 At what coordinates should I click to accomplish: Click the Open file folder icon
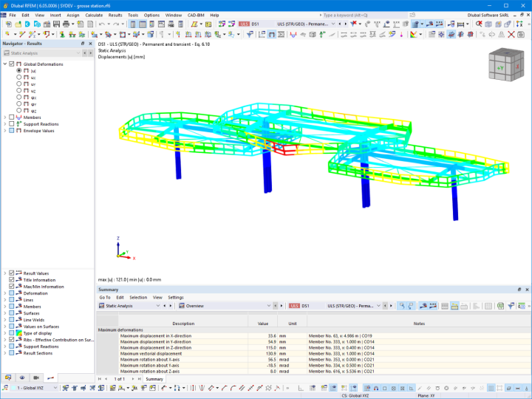click(18, 24)
